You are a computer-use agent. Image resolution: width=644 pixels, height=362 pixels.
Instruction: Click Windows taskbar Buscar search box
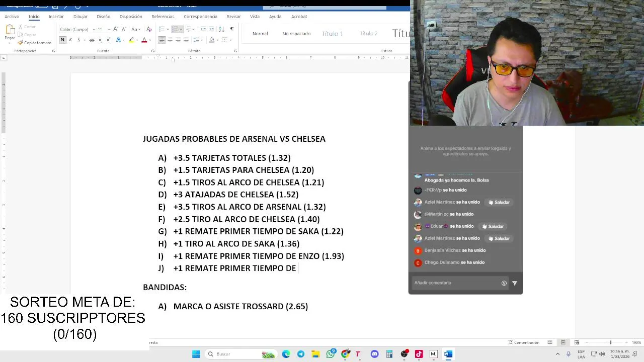pos(241,354)
